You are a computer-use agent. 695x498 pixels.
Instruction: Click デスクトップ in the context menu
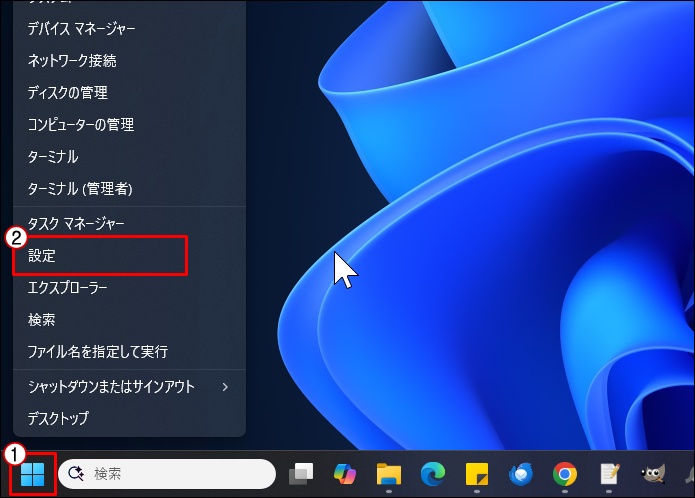coord(129,418)
